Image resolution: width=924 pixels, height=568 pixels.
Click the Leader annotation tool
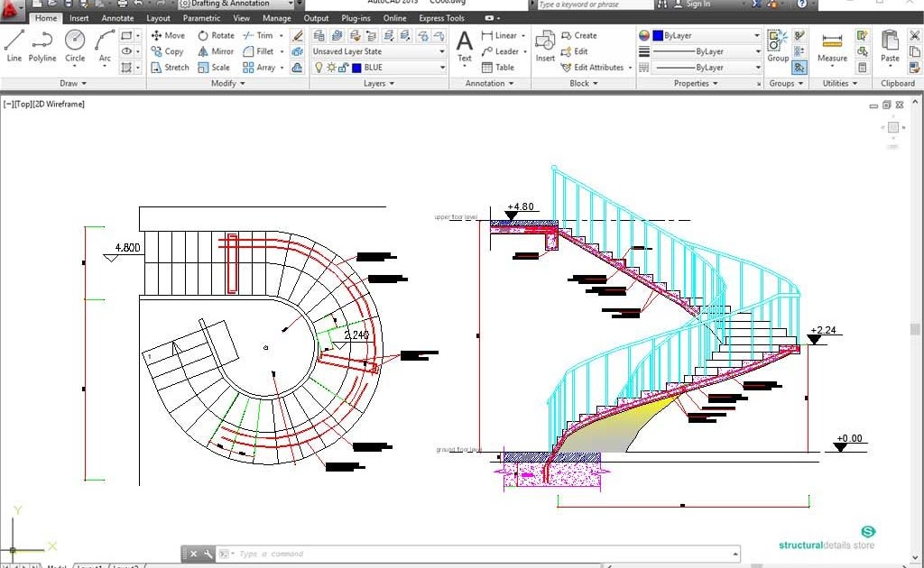(500, 51)
